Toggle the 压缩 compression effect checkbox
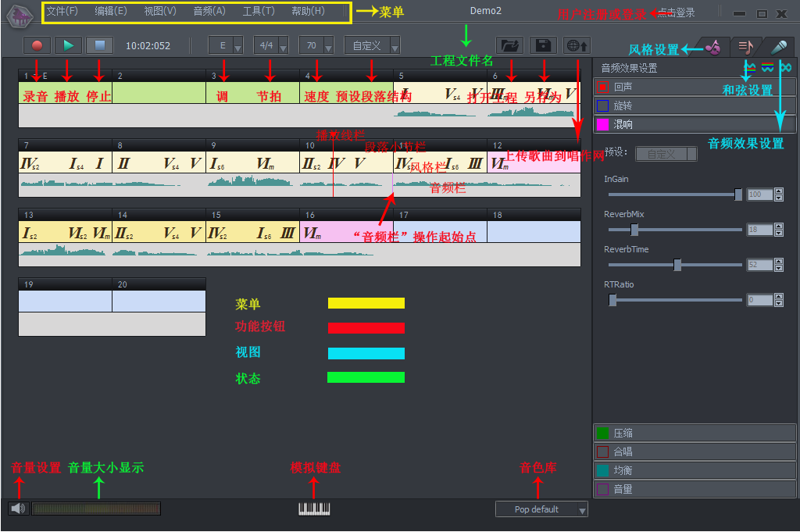The height and width of the screenshot is (532, 800). point(602,433)
